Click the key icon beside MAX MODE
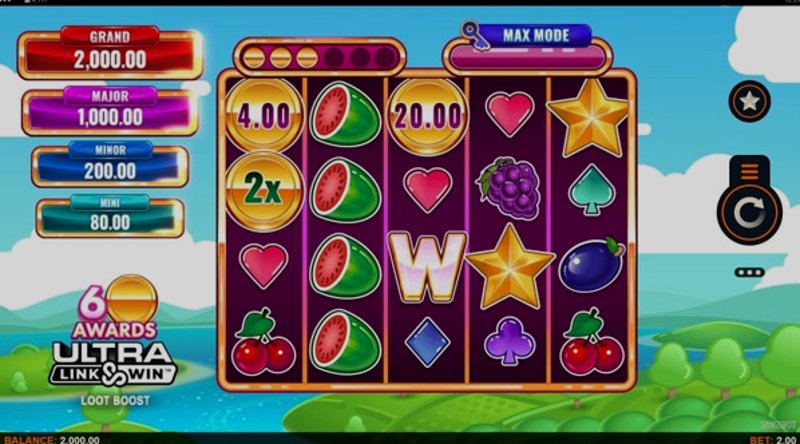This screenshot has height=444, width=800. [474, 35]
